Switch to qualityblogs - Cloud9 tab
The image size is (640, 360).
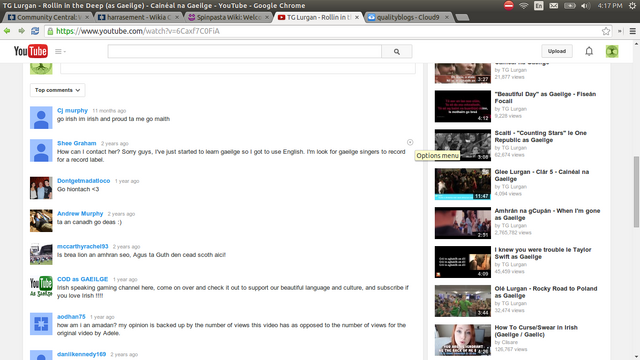pos(407,17)
